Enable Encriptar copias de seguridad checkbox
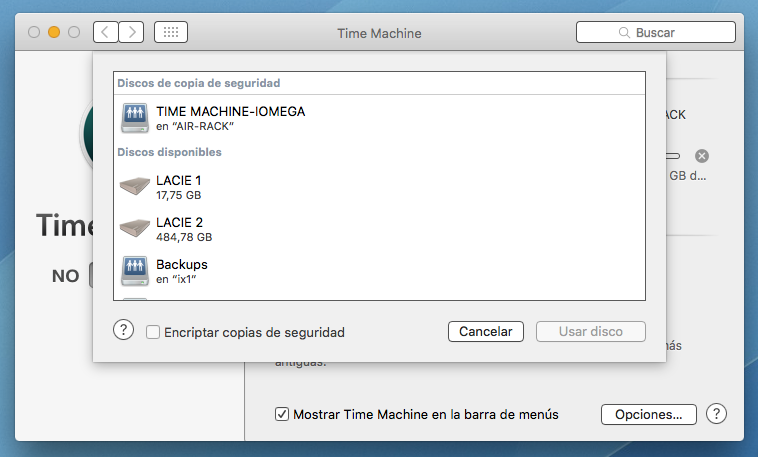 click(x=153, y=332)
